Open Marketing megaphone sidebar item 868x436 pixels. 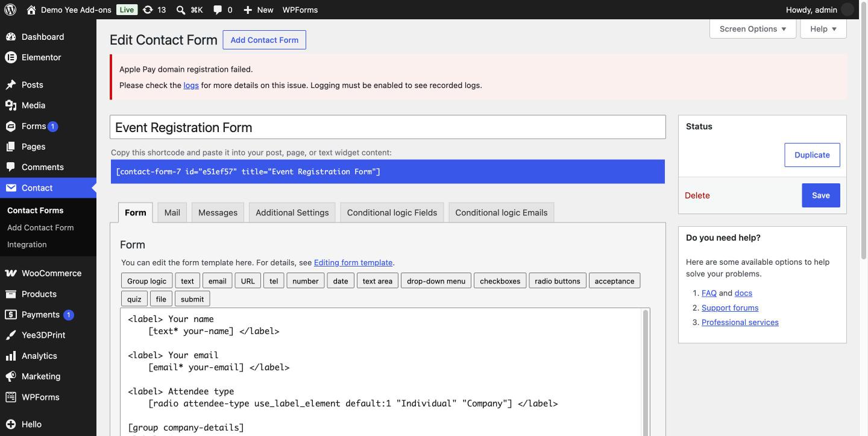click(11, 376)
